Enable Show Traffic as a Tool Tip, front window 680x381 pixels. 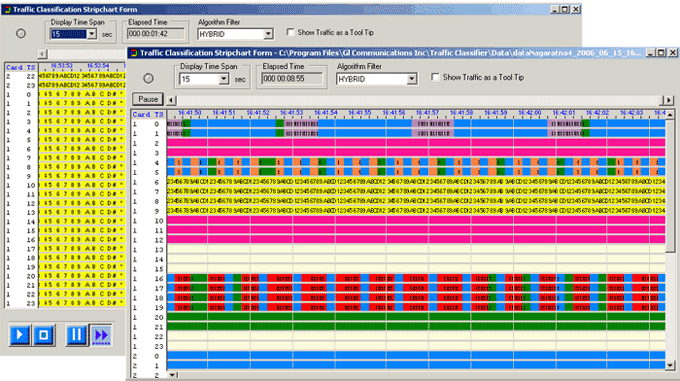(435, 77)
